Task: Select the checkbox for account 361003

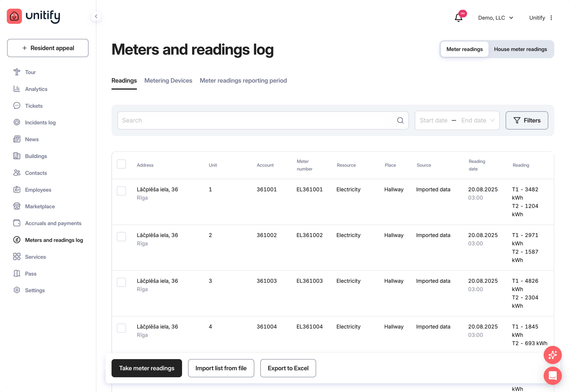Action: [x=121, y=282]
